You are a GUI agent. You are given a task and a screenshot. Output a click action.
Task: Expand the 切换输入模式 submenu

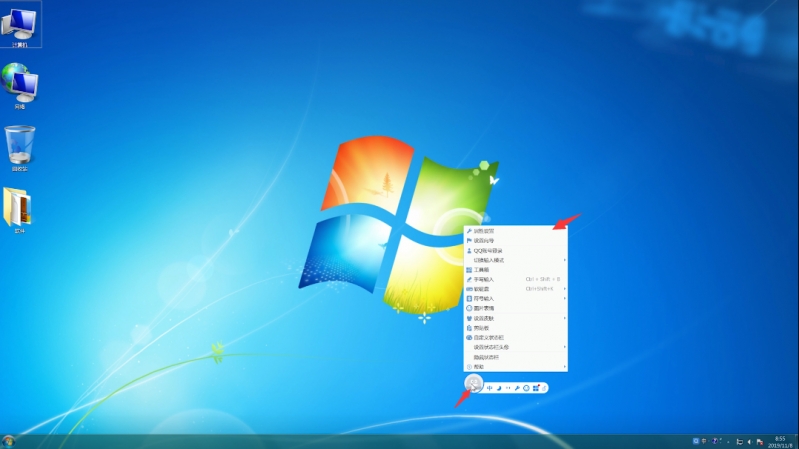pos(516,260)
